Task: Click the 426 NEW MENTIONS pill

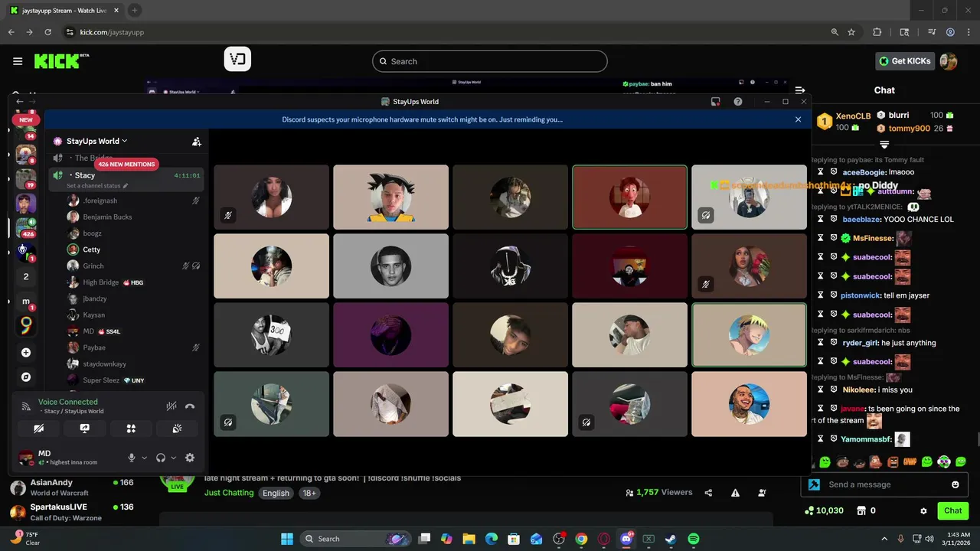Action: click(126, 164)
